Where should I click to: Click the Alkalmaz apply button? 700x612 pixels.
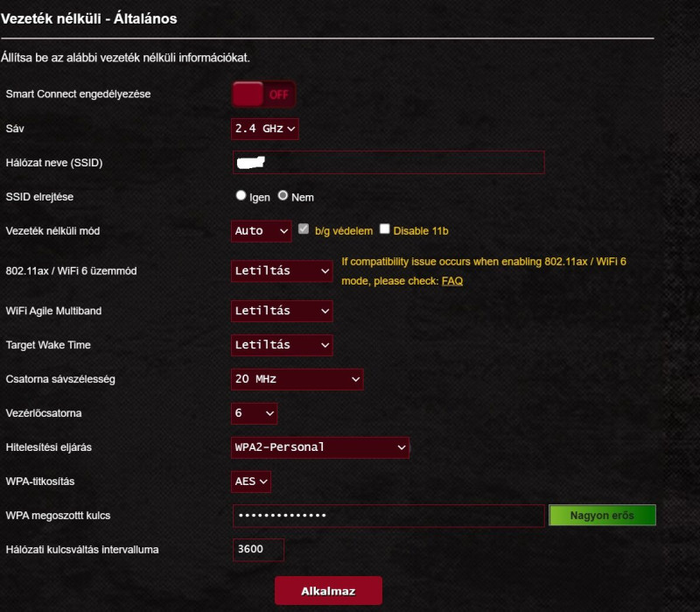(328, 591)
